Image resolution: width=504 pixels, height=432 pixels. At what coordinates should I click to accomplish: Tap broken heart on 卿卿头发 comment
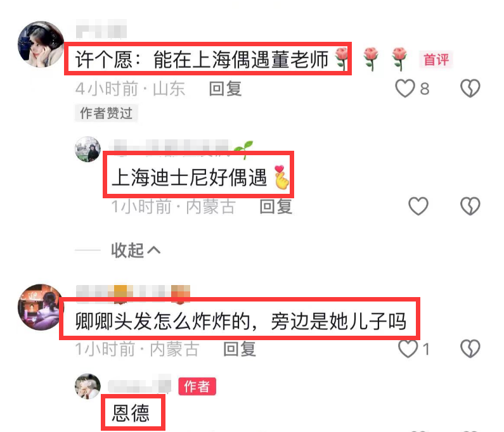coord(470,349)
